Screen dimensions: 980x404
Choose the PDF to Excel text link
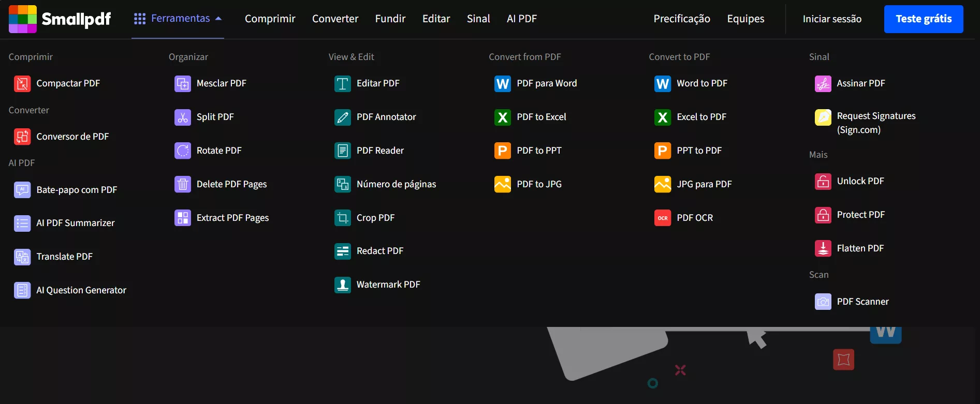pyautogui.click(x=542, y=117)
